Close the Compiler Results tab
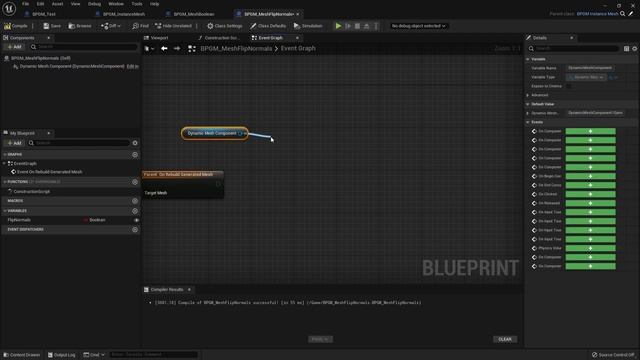 [x=189, y=289]
